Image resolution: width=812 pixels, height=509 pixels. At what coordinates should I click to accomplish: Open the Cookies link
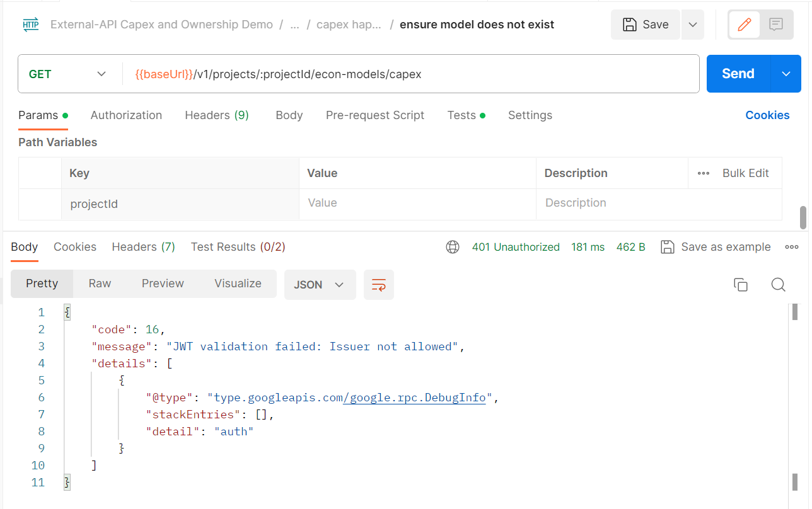[767, 115]
